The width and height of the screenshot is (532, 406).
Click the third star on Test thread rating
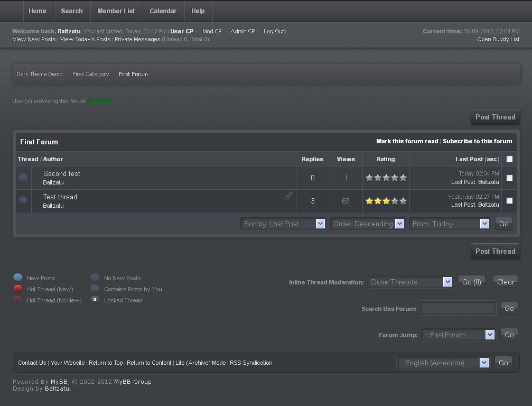386,201
